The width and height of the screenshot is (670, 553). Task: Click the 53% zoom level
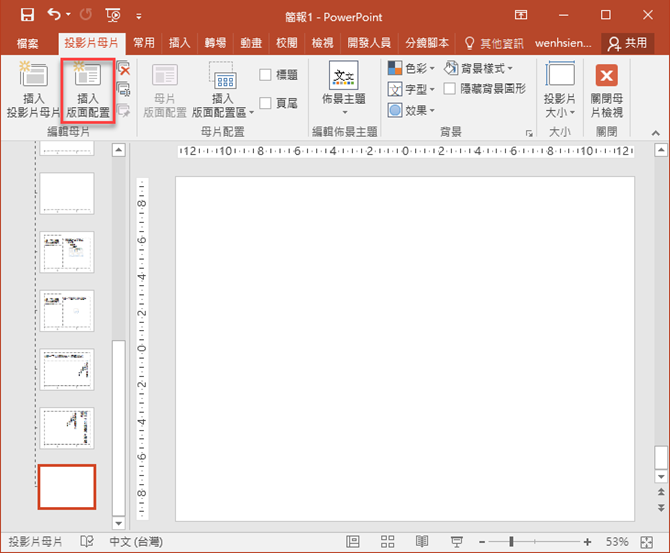(617, 542)
